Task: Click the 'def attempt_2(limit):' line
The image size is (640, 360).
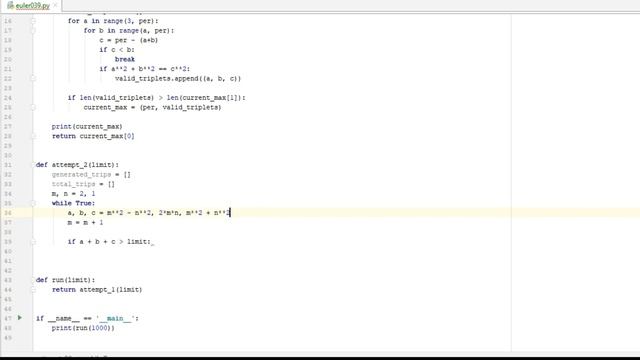Action: point(77,165)
